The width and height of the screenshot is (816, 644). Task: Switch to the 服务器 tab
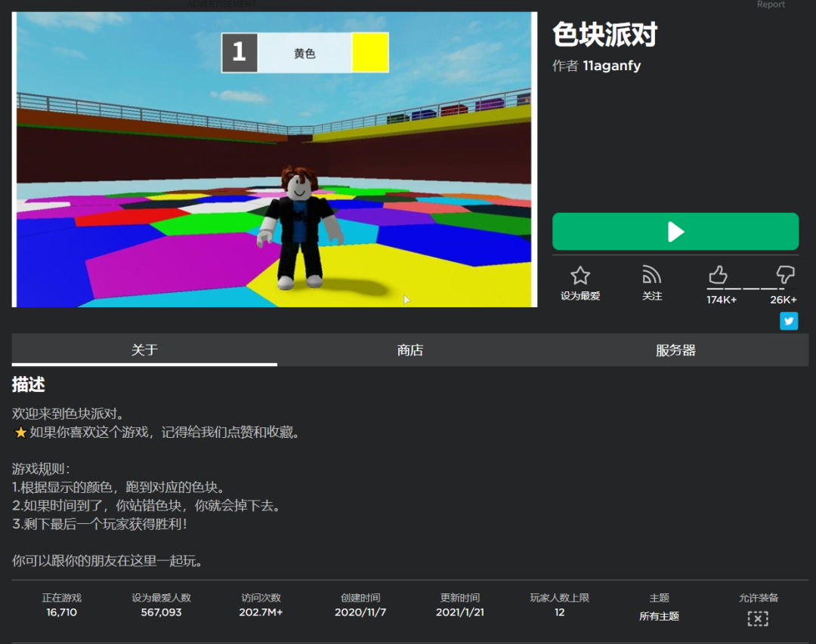click(674, 350)
